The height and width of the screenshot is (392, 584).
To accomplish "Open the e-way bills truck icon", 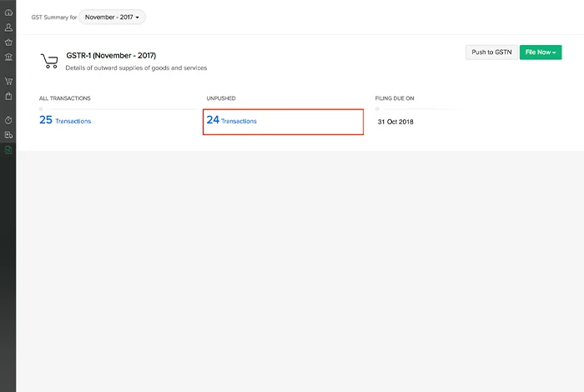I will 8,135.
